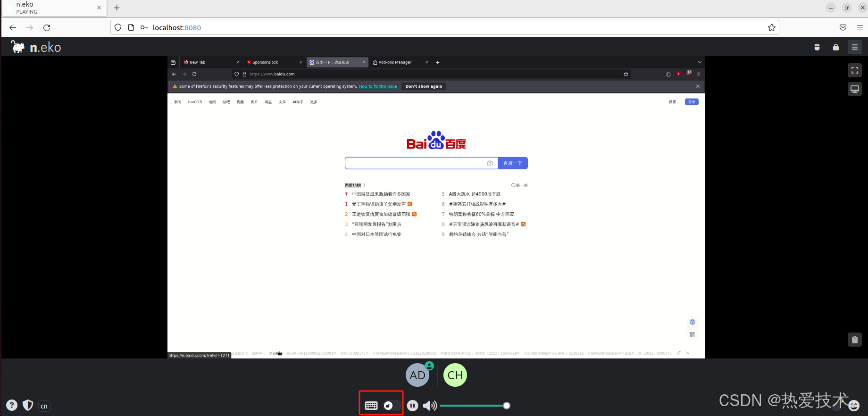Reload the Baidu page in remote Firefox
The width and height of the screenshot is (868, 416).
tap(194, 74)
